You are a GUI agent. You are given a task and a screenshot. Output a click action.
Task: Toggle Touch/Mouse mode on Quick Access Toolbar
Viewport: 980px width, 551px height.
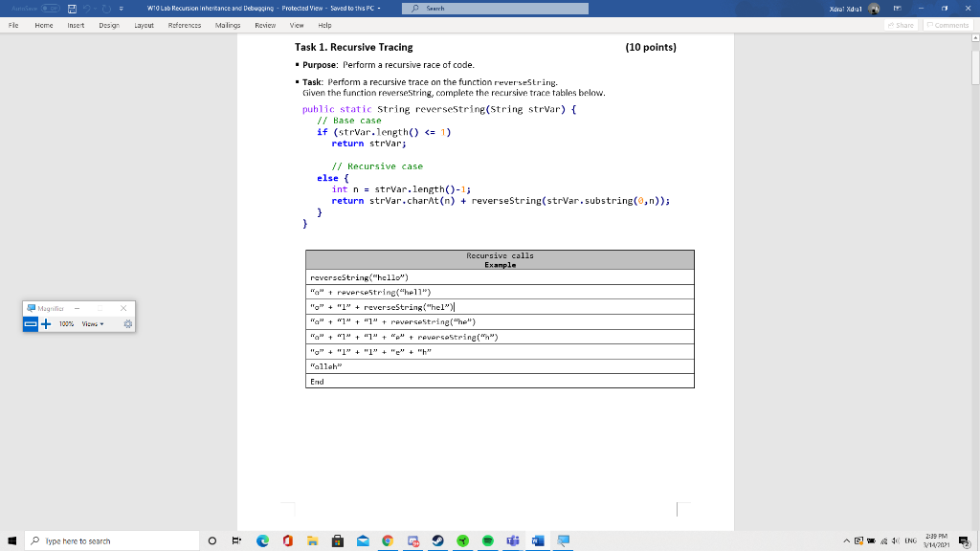[122, 9]
